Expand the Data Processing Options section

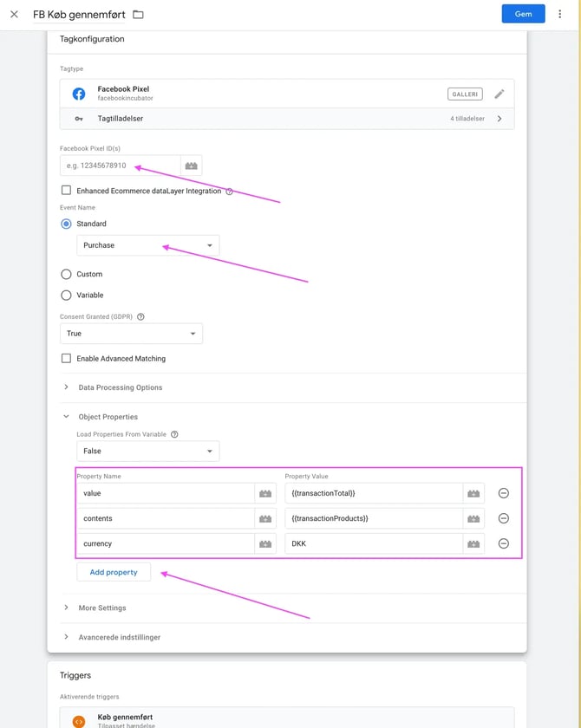[x=120, y=387]
